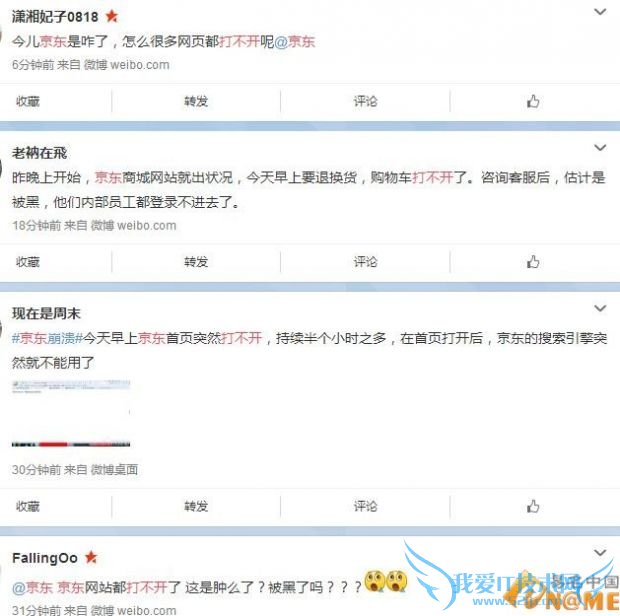Like the post by 现在是周末
Viewport: 620px width, 616px height.
[x=533, y=506]
